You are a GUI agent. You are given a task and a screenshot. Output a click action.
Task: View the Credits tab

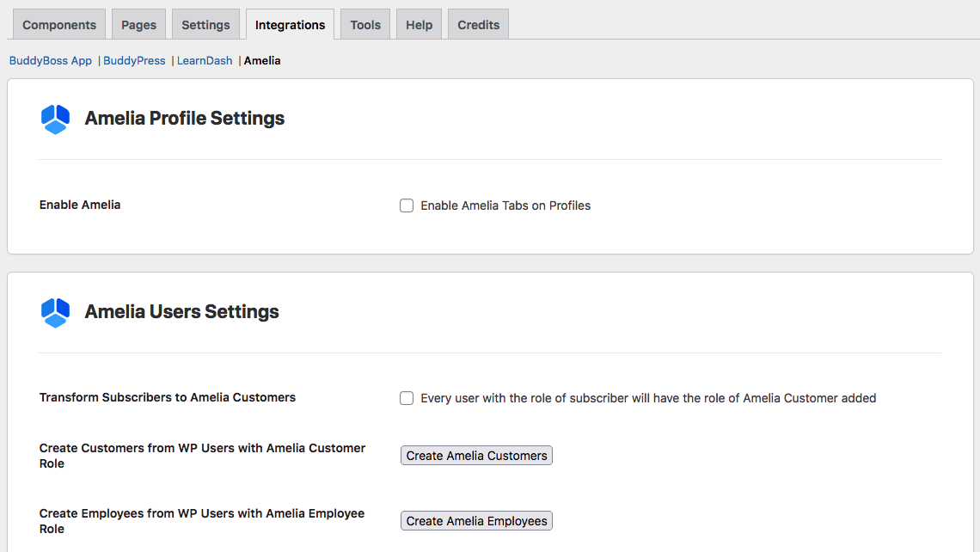click(478, 25)
